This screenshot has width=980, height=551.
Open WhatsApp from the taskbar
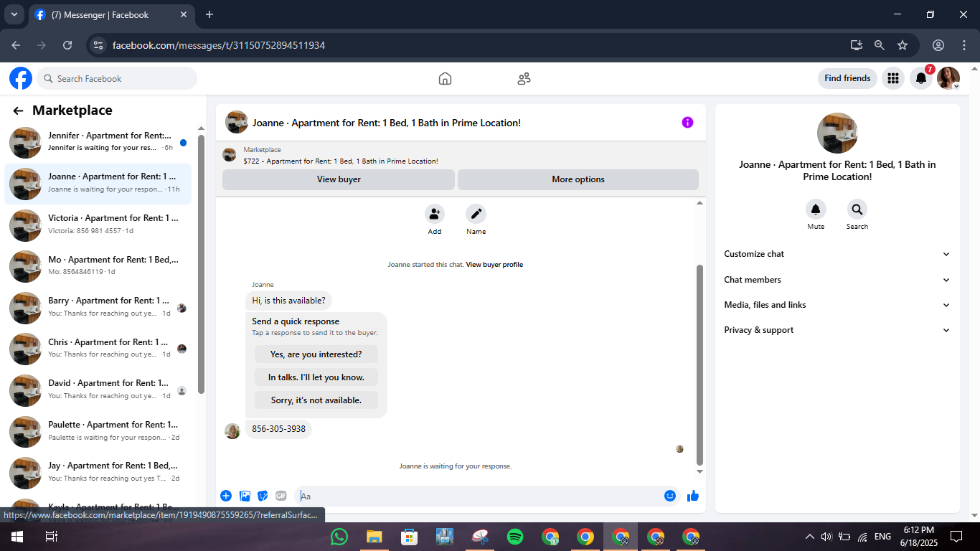tap(339, 537)
